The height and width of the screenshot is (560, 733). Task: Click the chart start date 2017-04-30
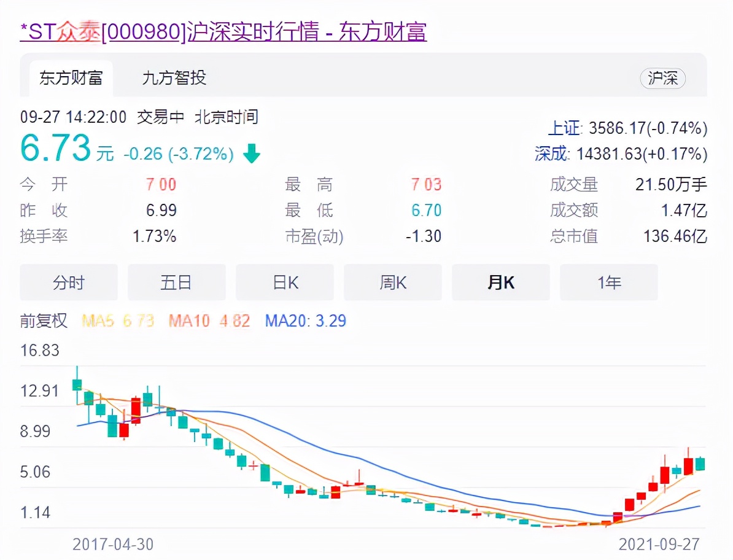(113, 544)
